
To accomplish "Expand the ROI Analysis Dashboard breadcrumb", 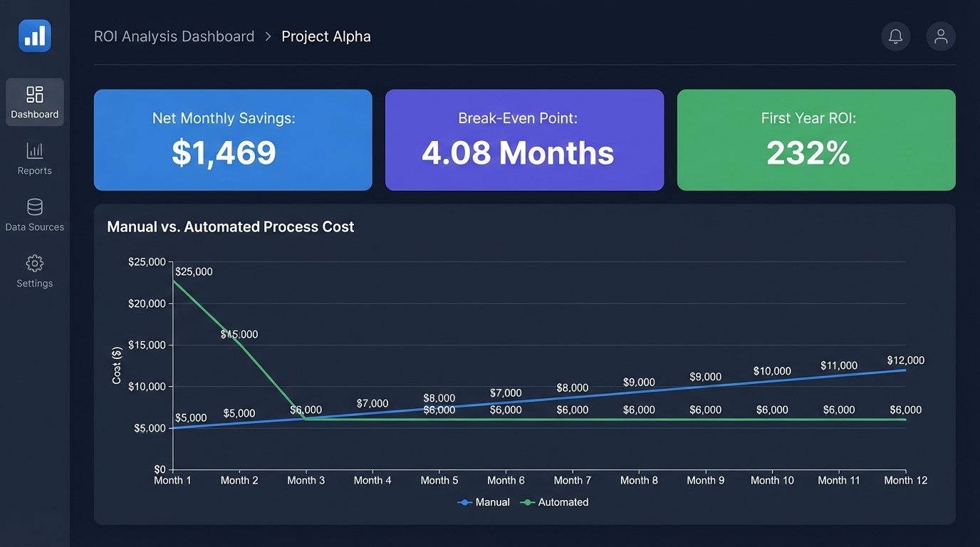I will pos(174,36).
